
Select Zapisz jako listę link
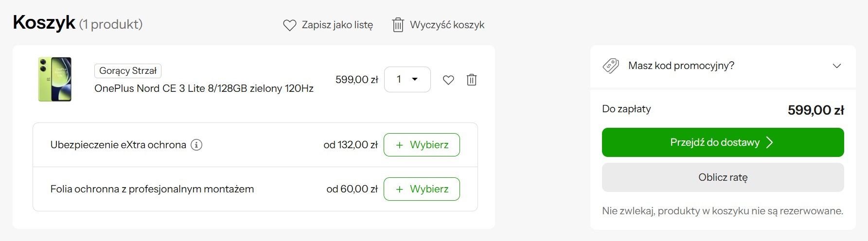click(337, 25)
